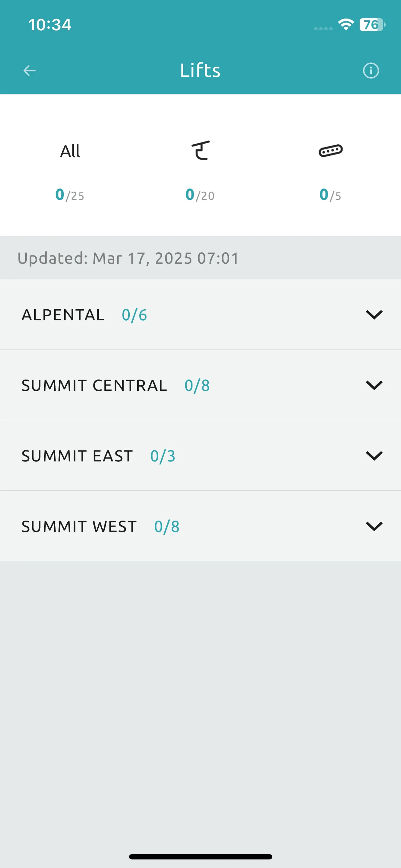Tap the cellular signal dots
The image size is (401, 868).
(x=323, y=29)
